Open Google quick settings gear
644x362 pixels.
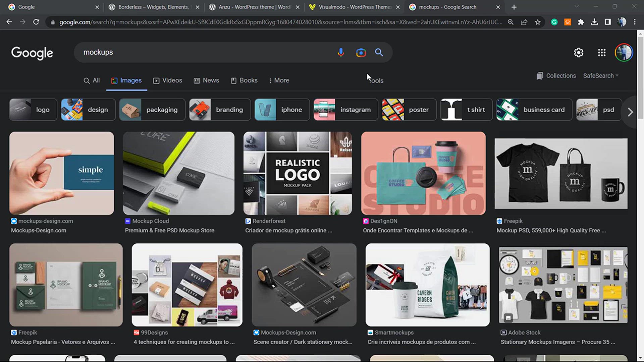tap(579, 53)
